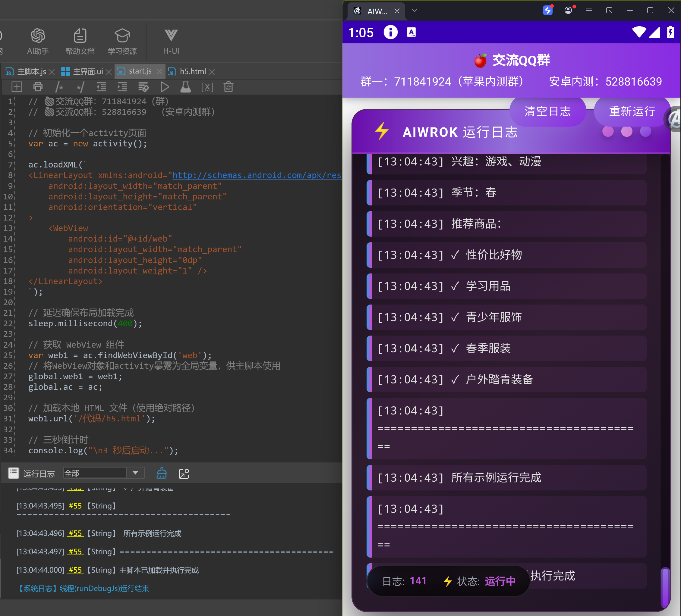
Task: Close the 主界面.ui tab
Action: click(109, 72)
